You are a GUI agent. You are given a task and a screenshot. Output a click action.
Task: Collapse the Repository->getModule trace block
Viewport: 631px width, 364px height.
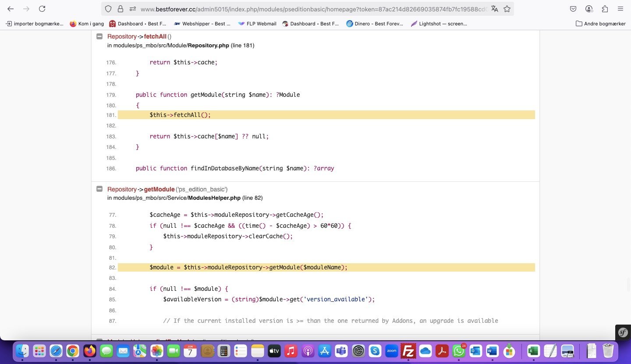(99, 189)
